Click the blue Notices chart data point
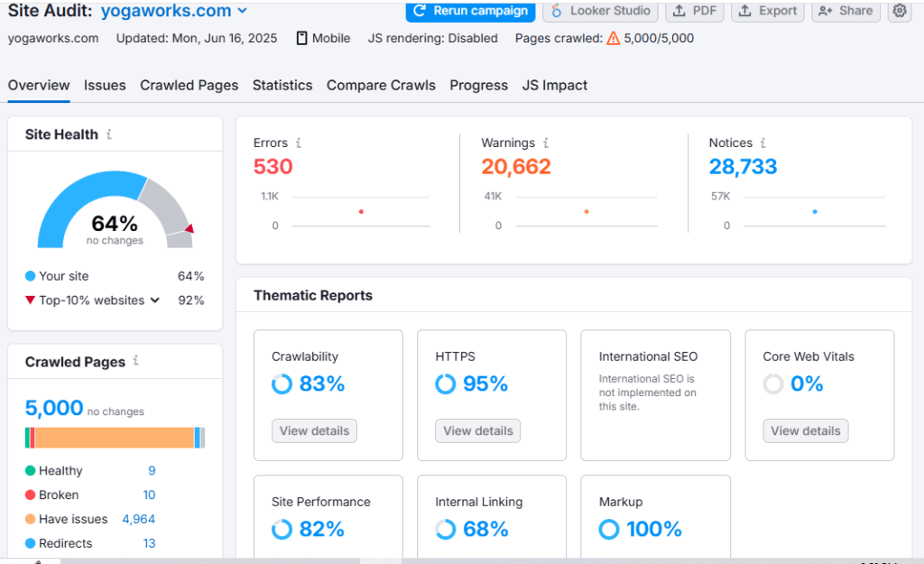 click(815, 211)
